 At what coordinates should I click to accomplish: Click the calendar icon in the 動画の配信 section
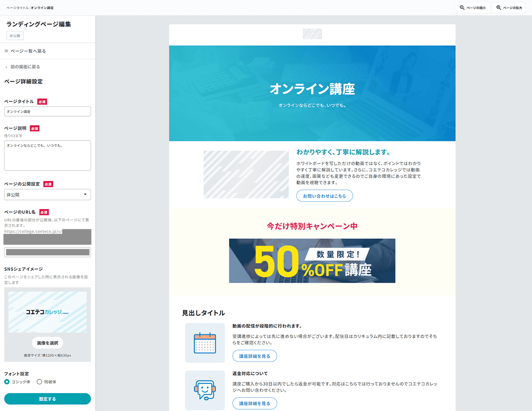click(x=205, y=343)
